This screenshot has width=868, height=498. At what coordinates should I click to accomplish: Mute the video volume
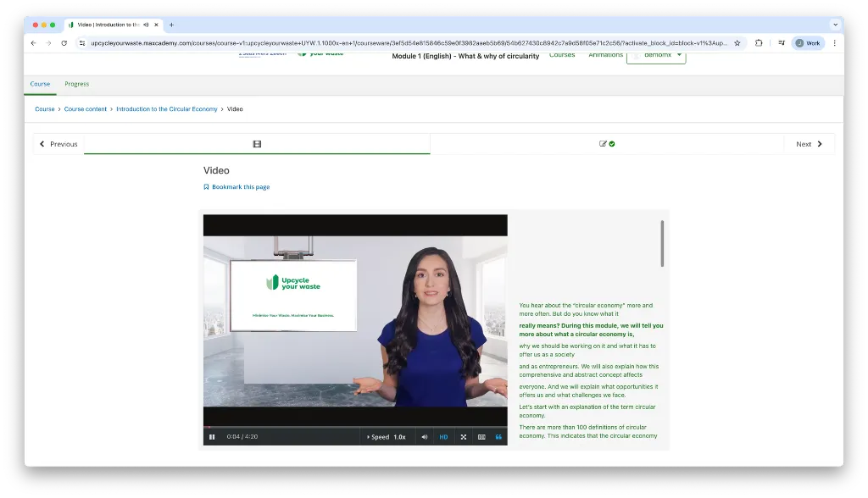pyautogui.click(x=425, y=437)
